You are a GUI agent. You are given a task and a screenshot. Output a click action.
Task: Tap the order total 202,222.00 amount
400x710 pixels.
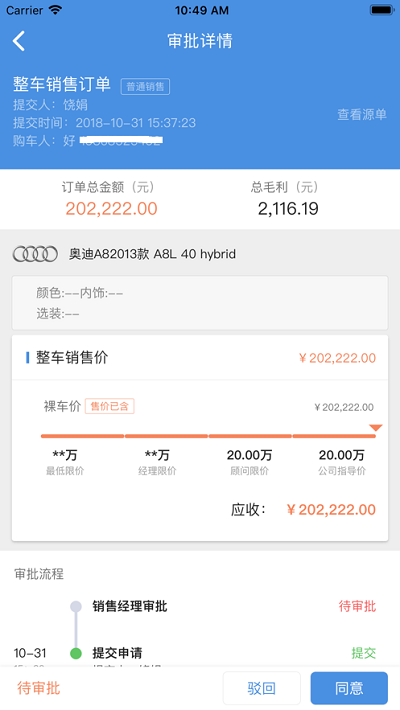tap(111, 209)
